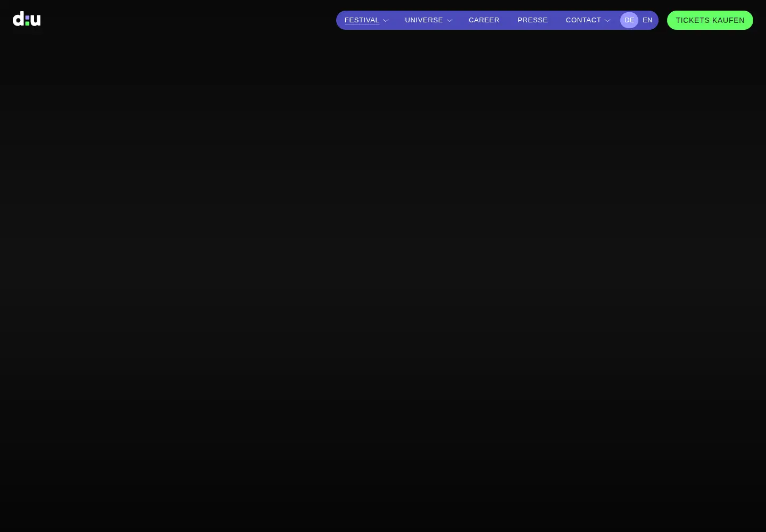Click the d:u logo icon
The width and height of the screenshot is (766, 532).
tap(27, 19)
